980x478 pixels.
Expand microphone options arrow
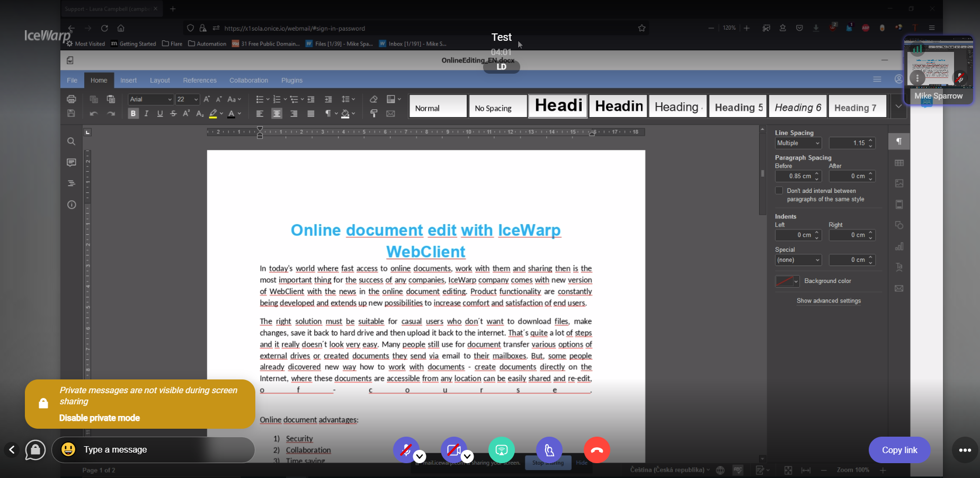(420, 456)
